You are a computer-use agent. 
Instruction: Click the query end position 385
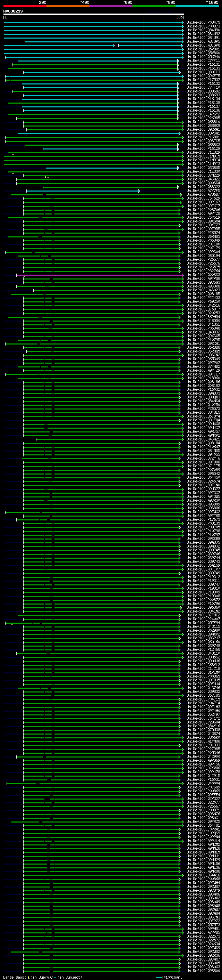(x=179, y=17)
